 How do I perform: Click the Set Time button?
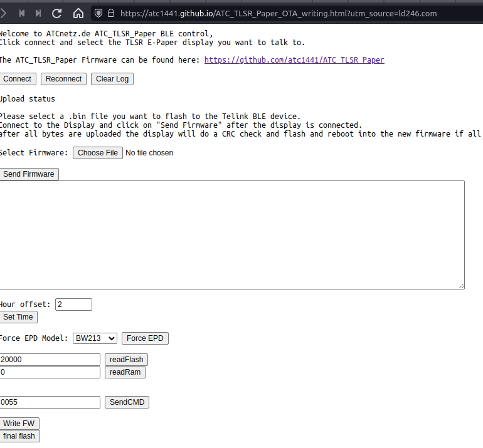18,317
